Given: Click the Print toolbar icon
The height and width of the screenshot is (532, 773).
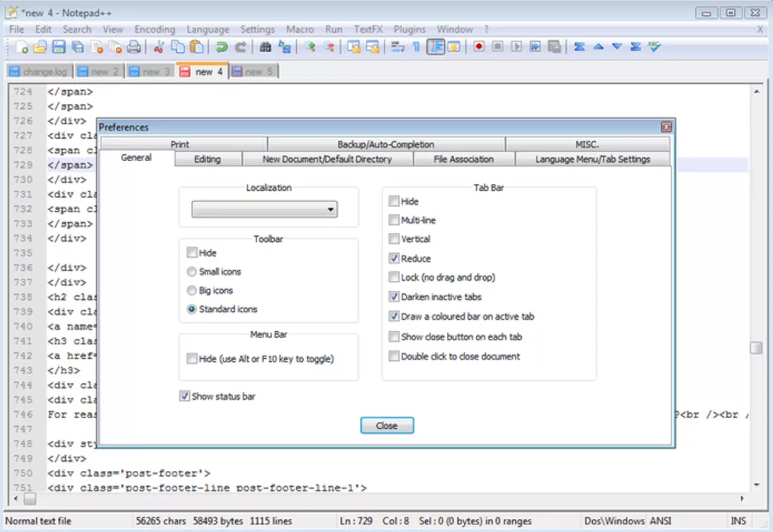Looking at the screenshot, I should click(x=134, y=47).
